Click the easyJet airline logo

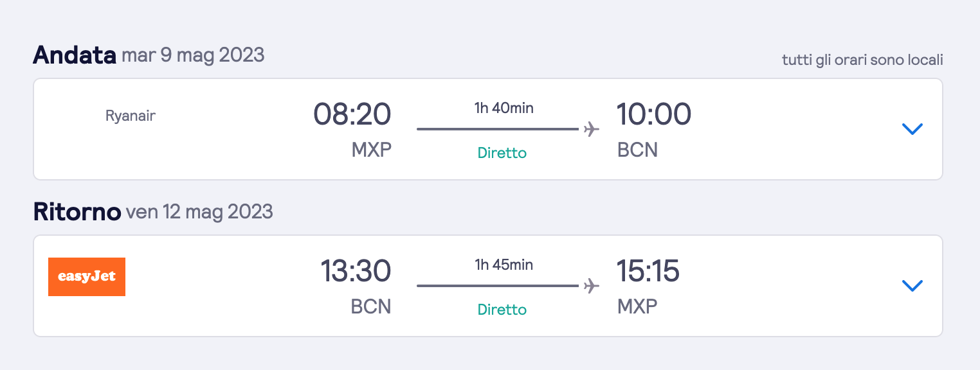[x=87, y=277]
